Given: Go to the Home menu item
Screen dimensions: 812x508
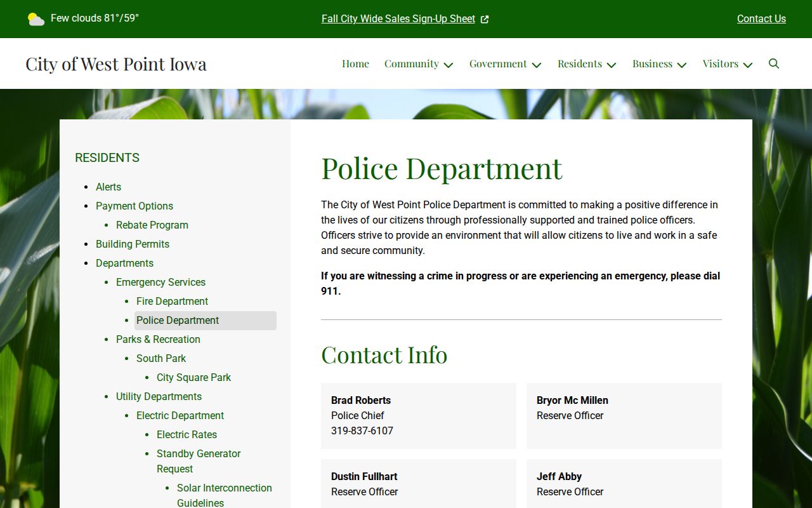Looking at the screenshot, I should [x=355, y=63].
